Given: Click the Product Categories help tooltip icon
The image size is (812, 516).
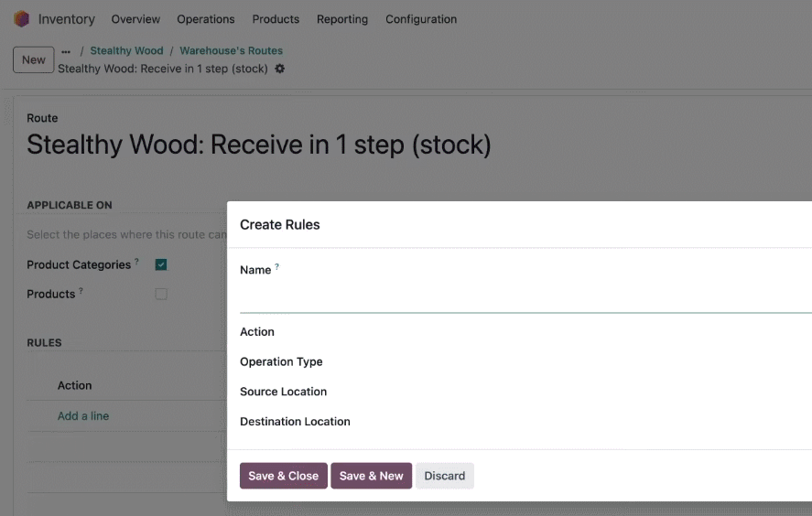Looking at the screenshot, I should (136, 262).
